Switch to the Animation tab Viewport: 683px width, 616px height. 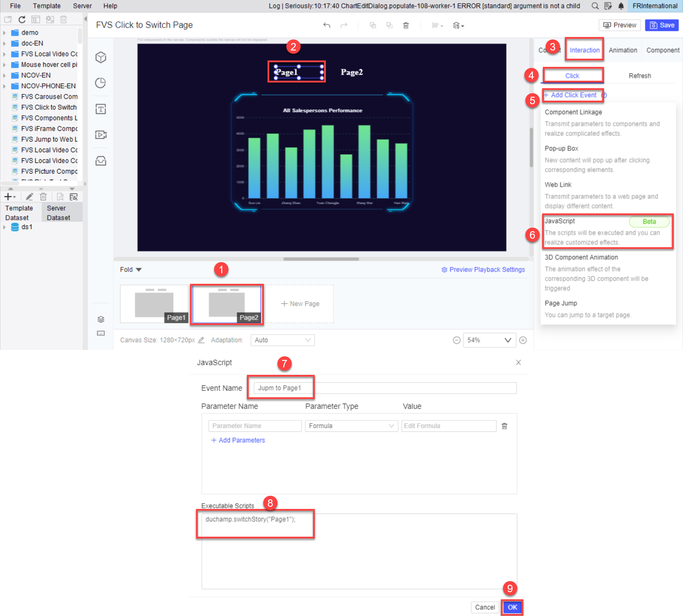click(623, 50)
